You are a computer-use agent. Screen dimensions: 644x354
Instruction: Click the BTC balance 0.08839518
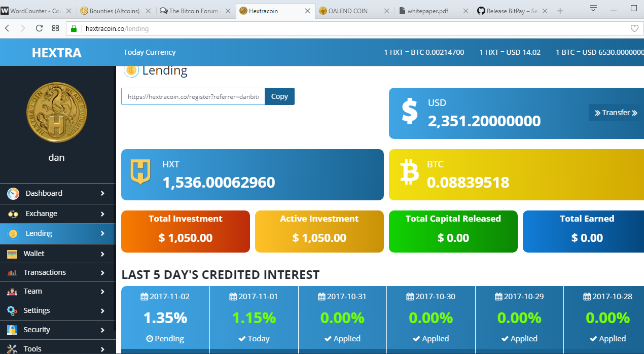pos(468,183)
